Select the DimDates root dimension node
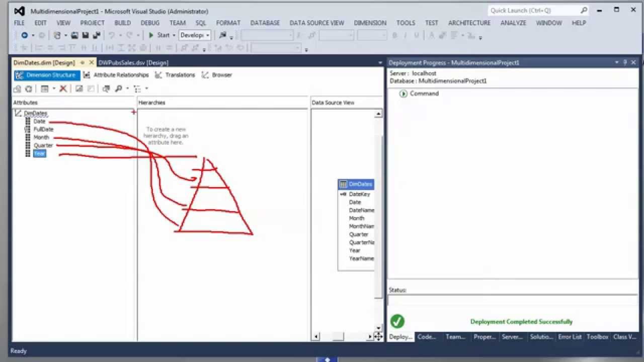This screenshot has width=644, height=362. [35, 114]
